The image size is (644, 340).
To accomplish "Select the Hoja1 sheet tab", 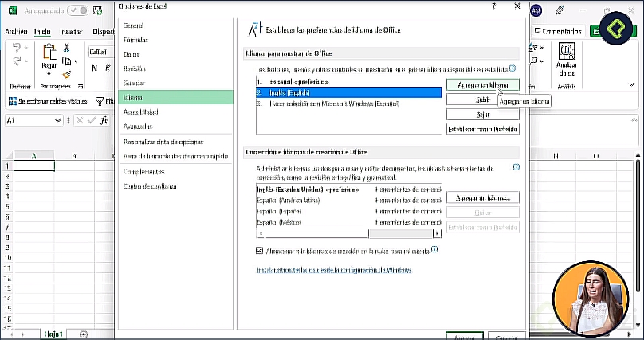I will click(x=53, y=334).
